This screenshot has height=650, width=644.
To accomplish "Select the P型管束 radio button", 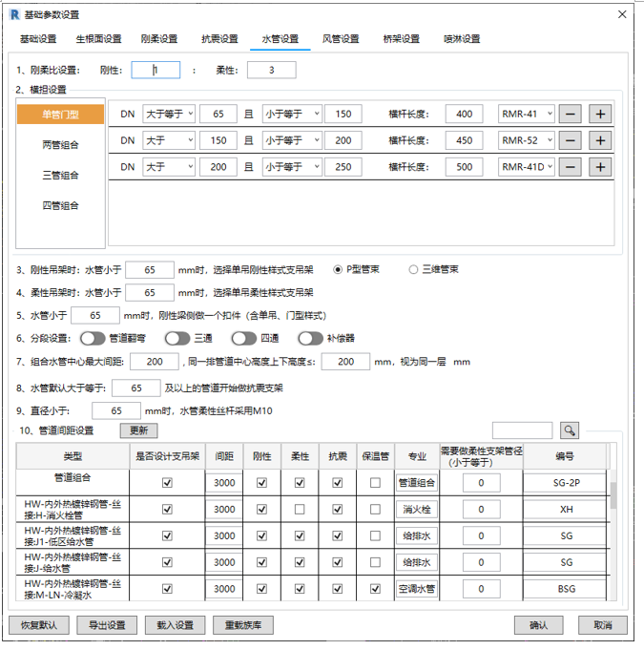I will (x=338, y=269).
